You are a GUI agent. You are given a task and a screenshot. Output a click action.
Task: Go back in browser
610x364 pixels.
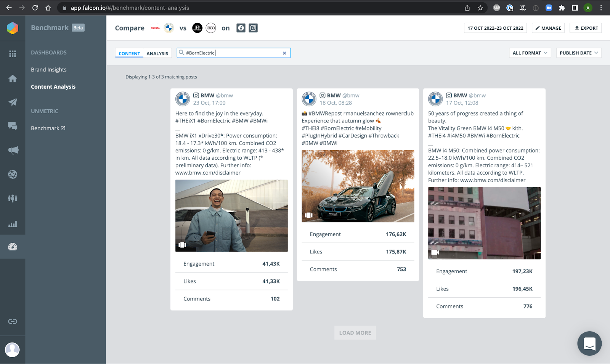[9, 8]
